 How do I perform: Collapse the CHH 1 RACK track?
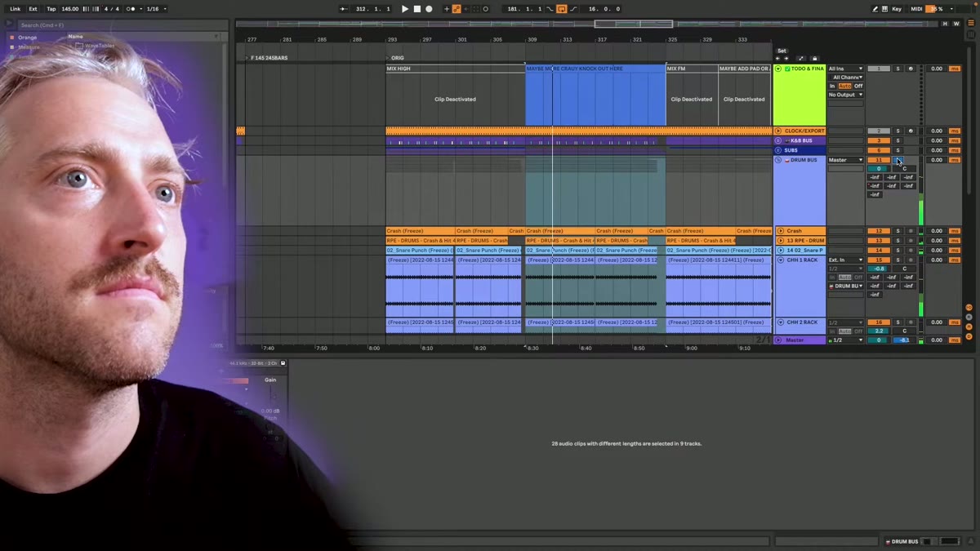[781, 260]
